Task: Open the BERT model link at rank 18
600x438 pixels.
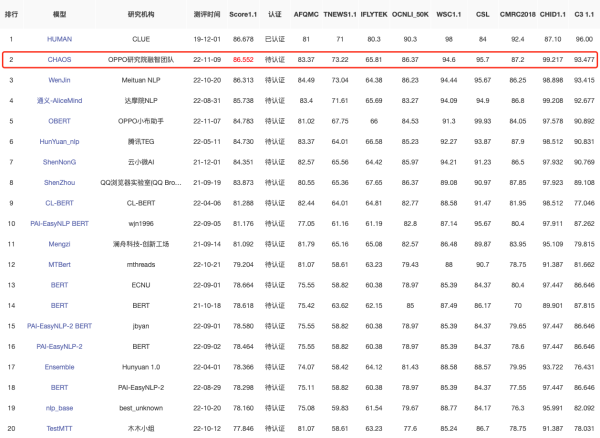Action: click(59, 388)
